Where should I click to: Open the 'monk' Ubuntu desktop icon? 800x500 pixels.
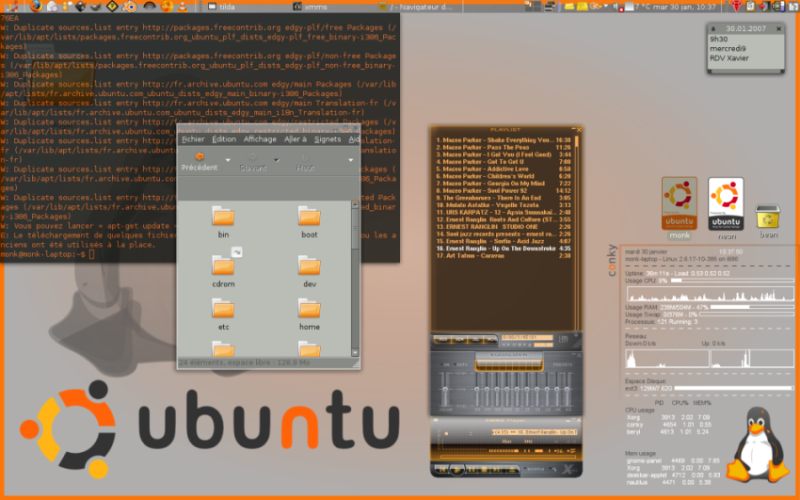click(x=679, y=209)
